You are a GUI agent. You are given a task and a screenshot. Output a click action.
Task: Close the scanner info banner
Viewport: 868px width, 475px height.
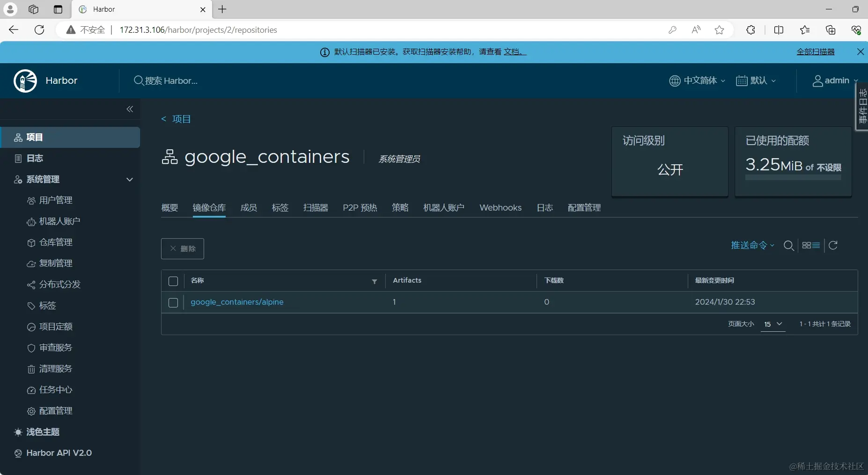tap(861, 52)
